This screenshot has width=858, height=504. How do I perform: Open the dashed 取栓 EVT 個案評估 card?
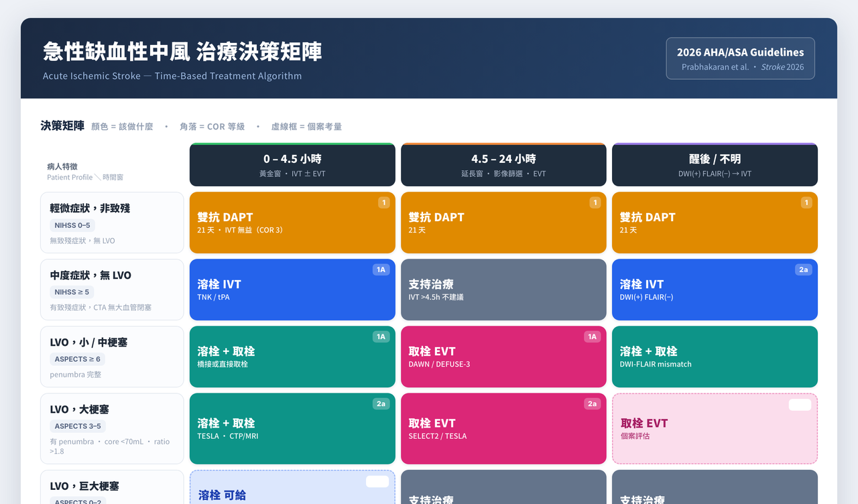(715, 429)
